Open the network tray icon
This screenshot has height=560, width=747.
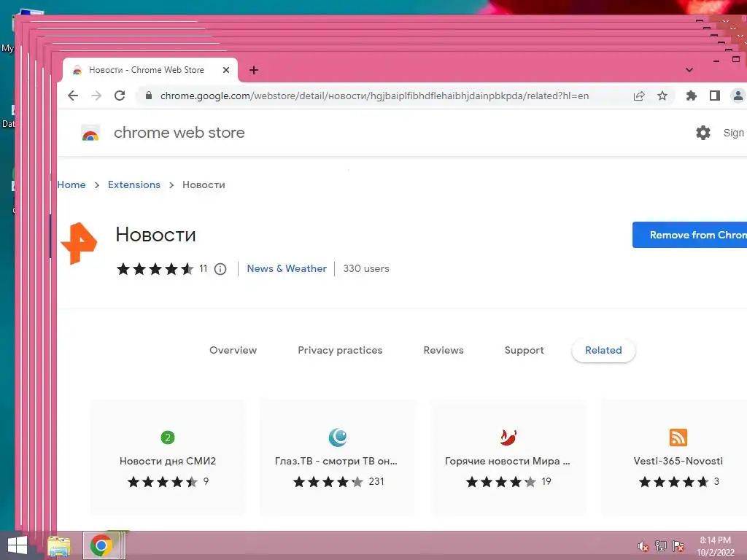pos(661,545)
